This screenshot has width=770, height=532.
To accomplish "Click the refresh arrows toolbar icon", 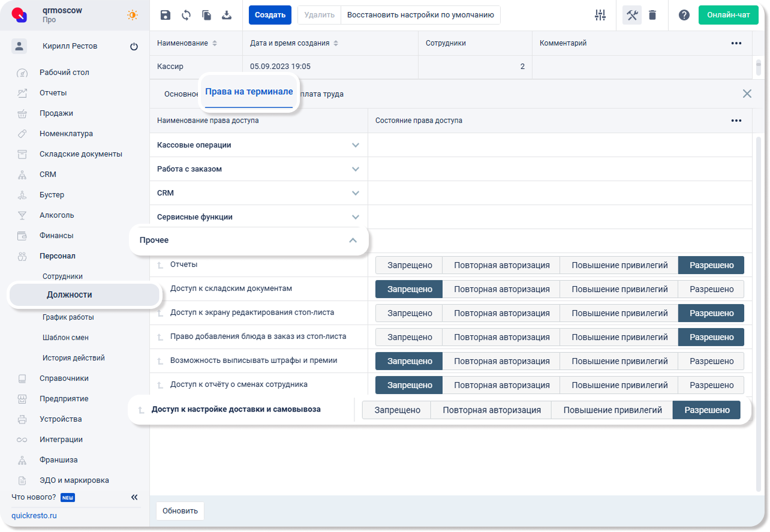I will (186, 15).
